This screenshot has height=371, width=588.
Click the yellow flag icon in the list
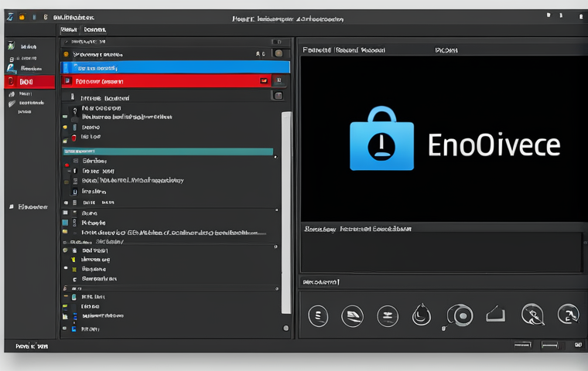click(73, 260)
